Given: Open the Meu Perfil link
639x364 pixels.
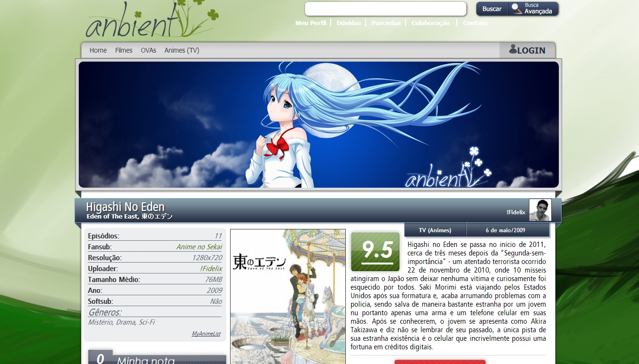Looking at the screenshot, I should [310, 23].
